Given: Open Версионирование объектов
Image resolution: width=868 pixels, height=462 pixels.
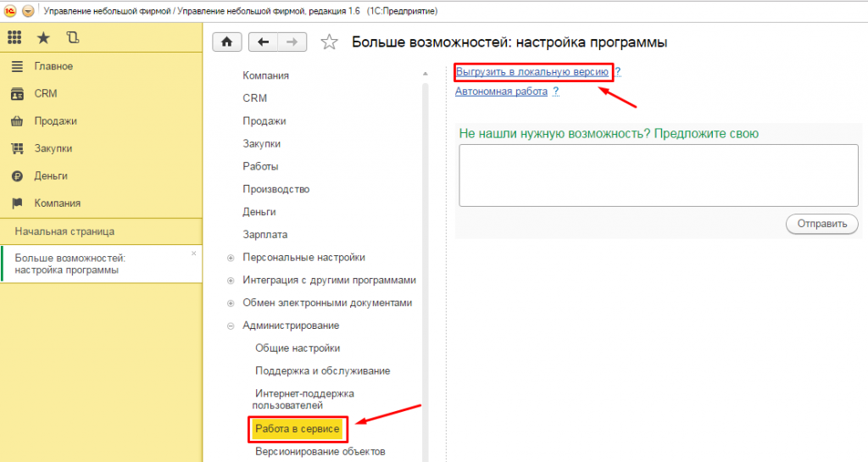Looking at the screenshot, I should pyautogui.click(x=320, y=452).
